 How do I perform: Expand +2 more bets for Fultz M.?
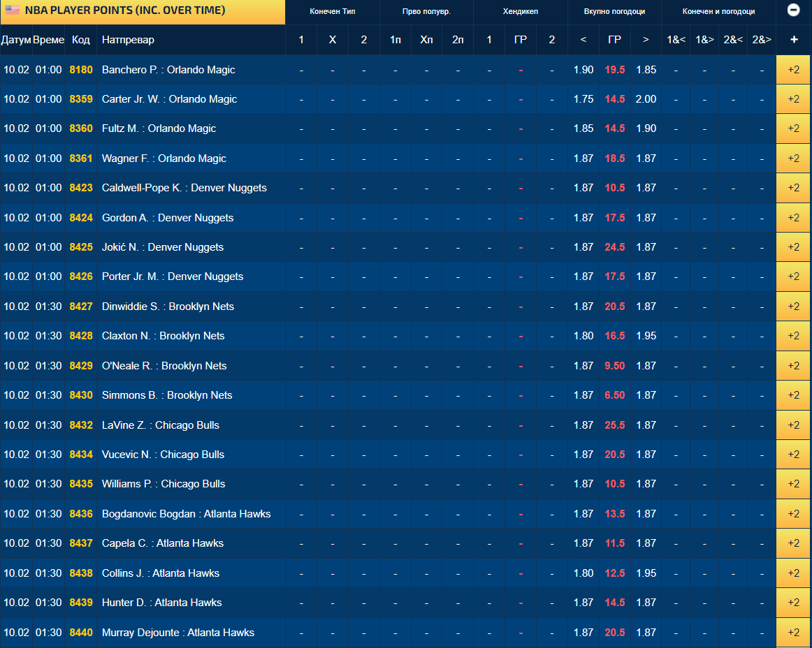793,128
